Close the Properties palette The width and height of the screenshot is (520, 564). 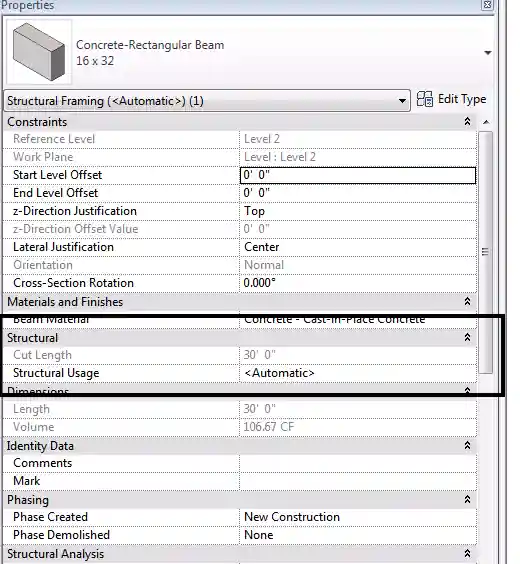487,5
